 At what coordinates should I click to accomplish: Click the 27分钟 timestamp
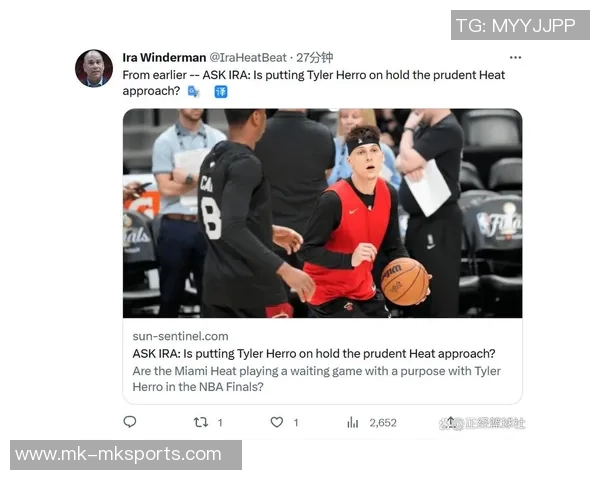[x=315, y=57]
